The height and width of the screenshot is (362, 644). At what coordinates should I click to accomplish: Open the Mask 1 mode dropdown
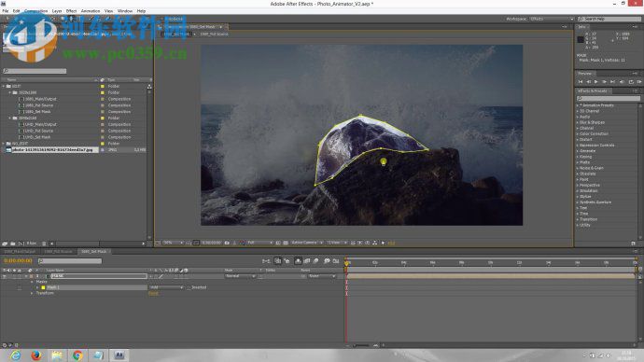(166, 287)
